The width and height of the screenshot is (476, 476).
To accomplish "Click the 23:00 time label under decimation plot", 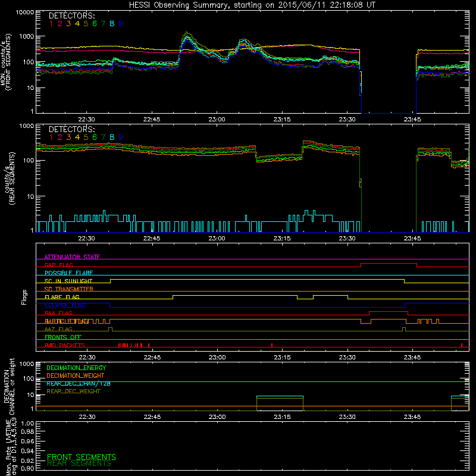I will [x=217, y=417].
